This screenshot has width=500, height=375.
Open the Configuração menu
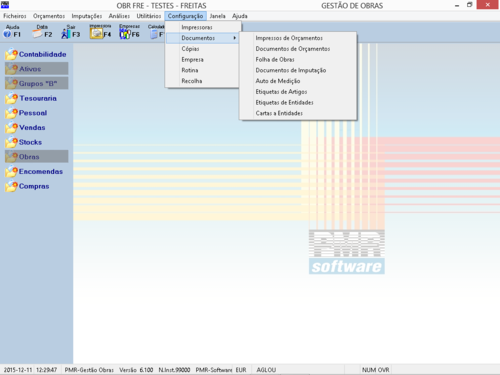point(185,16)
